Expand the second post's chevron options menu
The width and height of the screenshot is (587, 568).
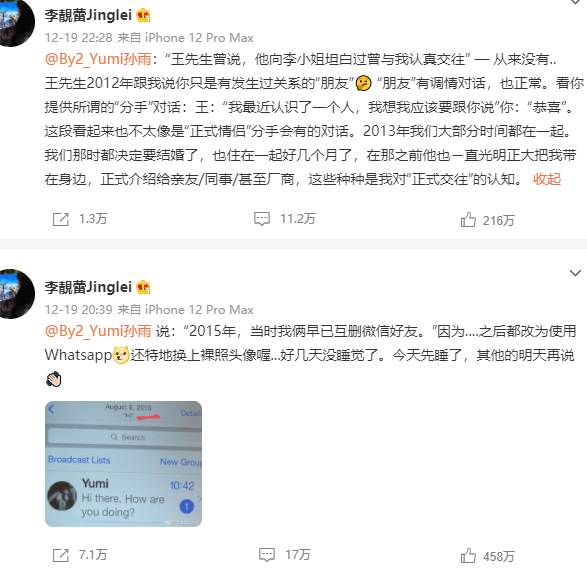point(575,273)
